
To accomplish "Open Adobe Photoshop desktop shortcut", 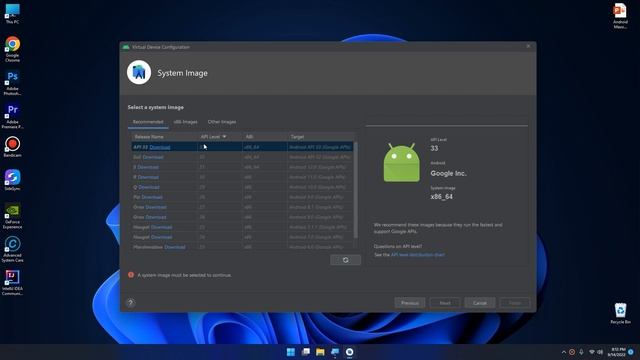I will 12,83.
